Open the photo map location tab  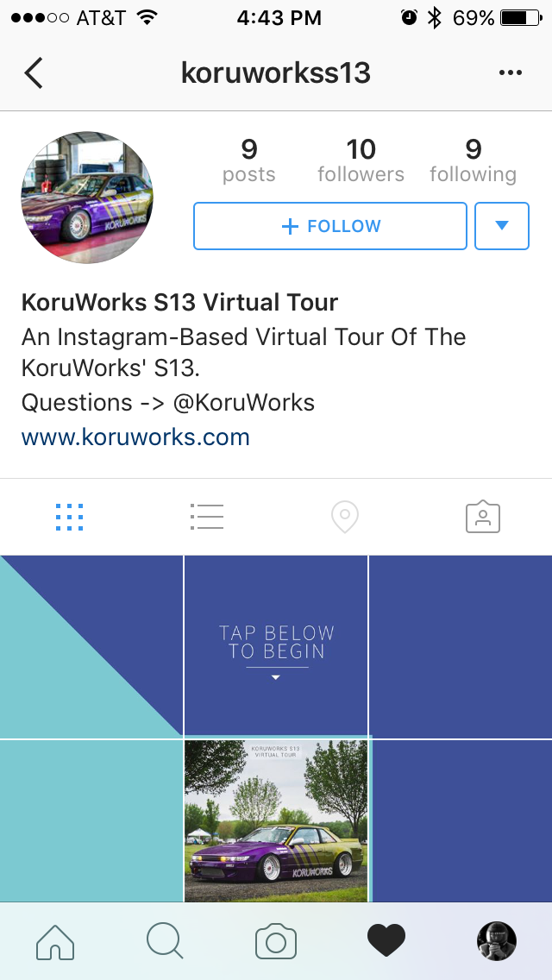[x=344, y=518]
